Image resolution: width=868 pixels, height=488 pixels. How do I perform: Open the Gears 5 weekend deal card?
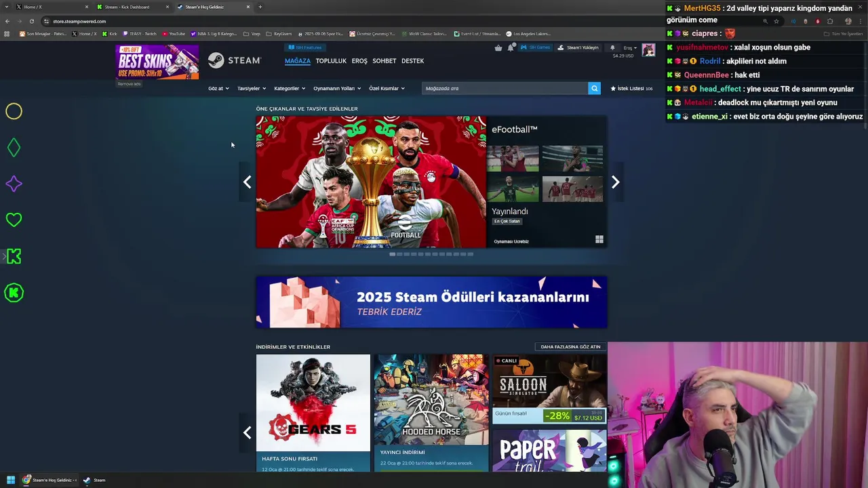point(313,413)
